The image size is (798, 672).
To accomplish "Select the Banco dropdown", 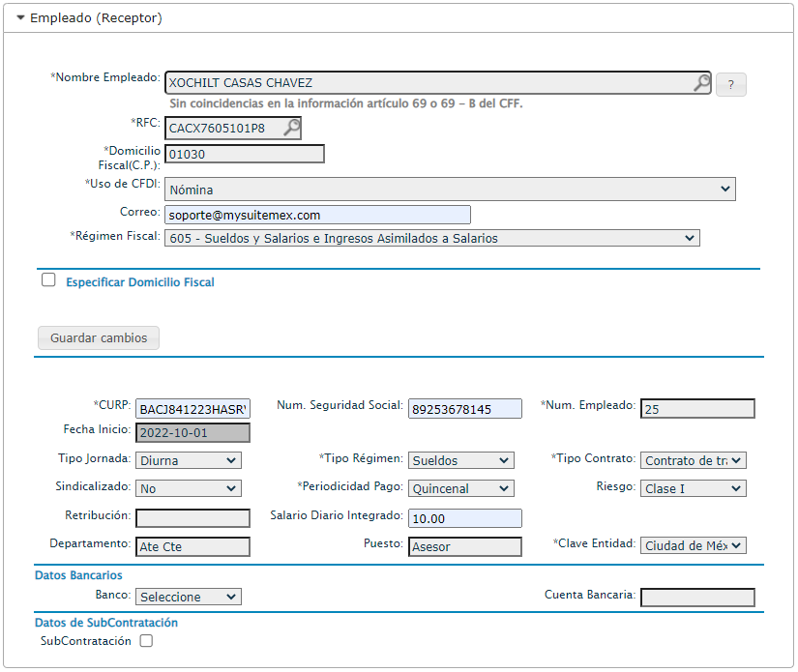I will click(x=188, y=598).
